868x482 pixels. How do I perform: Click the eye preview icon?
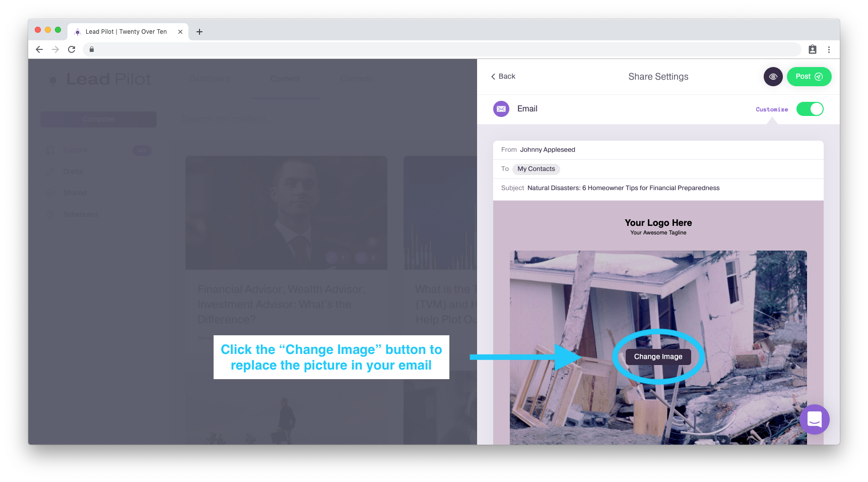point(773,77)
